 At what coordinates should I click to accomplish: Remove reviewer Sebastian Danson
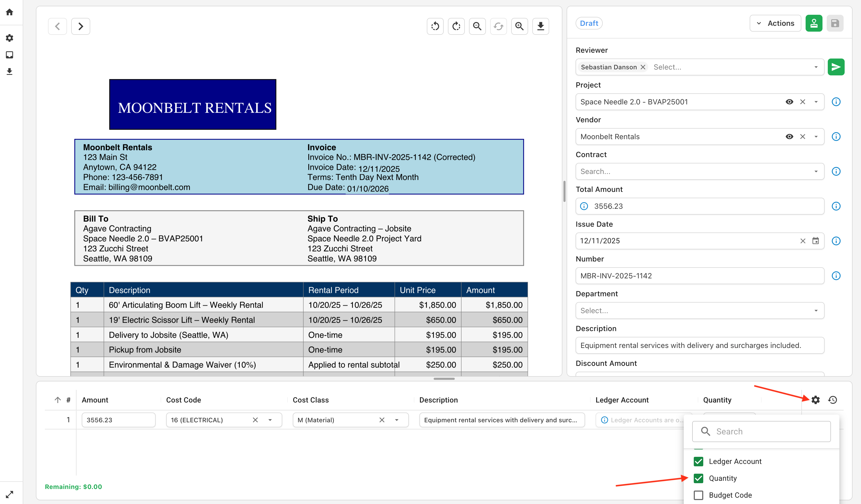[x=643, y=67]
